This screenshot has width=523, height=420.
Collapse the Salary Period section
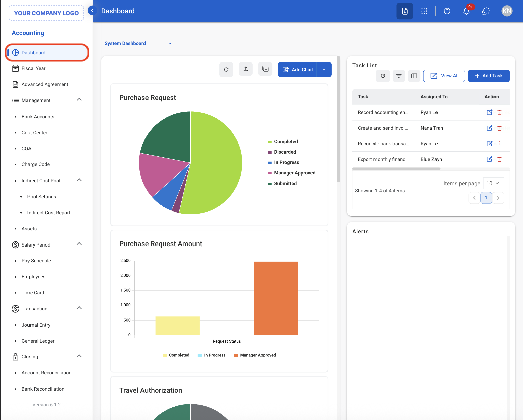(x=79, y=244)
